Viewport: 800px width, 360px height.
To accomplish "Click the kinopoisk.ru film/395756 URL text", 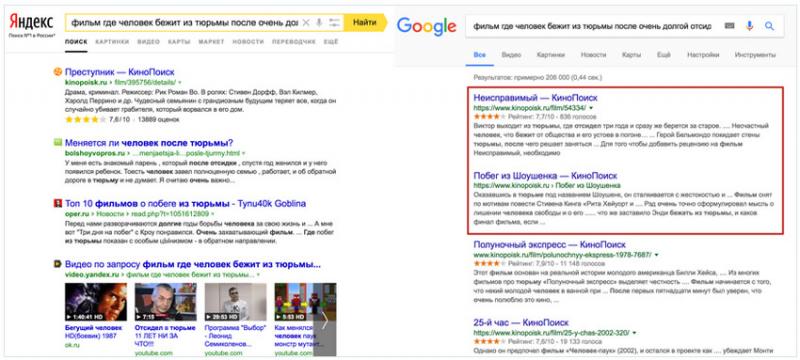I will [x=120, y=83].
